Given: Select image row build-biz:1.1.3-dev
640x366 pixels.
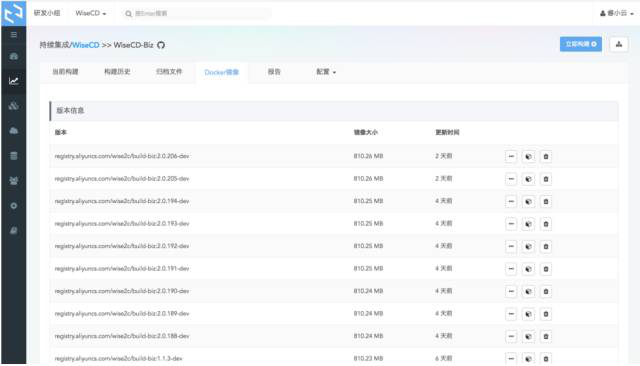Looking at the screenshot, I should click(334, 356).
